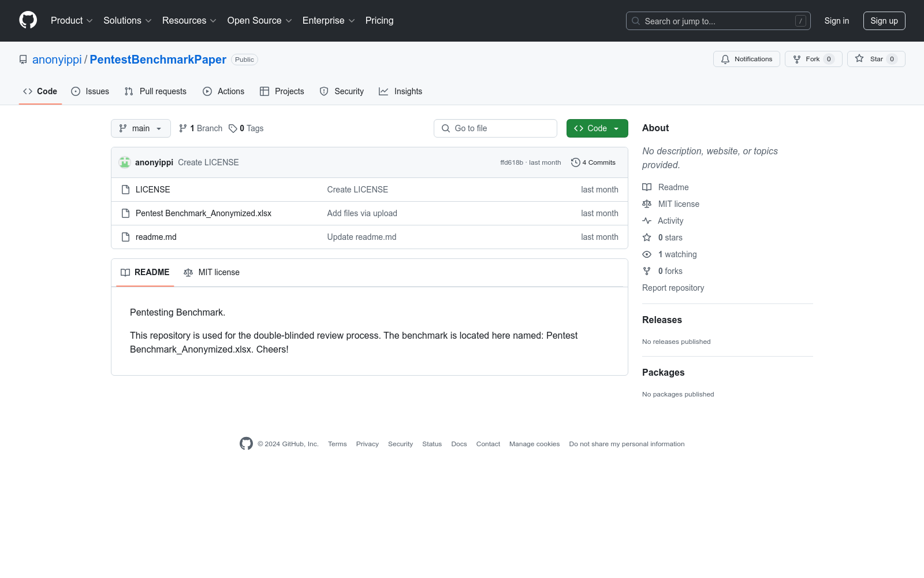
Task: Expand the Solutions menu
Action: (x=127, y=20)
